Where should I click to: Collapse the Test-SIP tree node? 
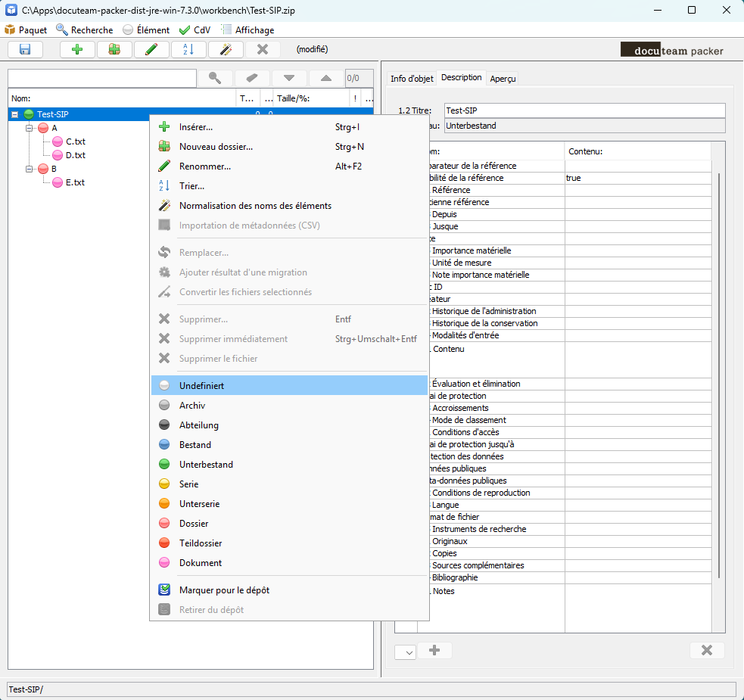[15, 114]
